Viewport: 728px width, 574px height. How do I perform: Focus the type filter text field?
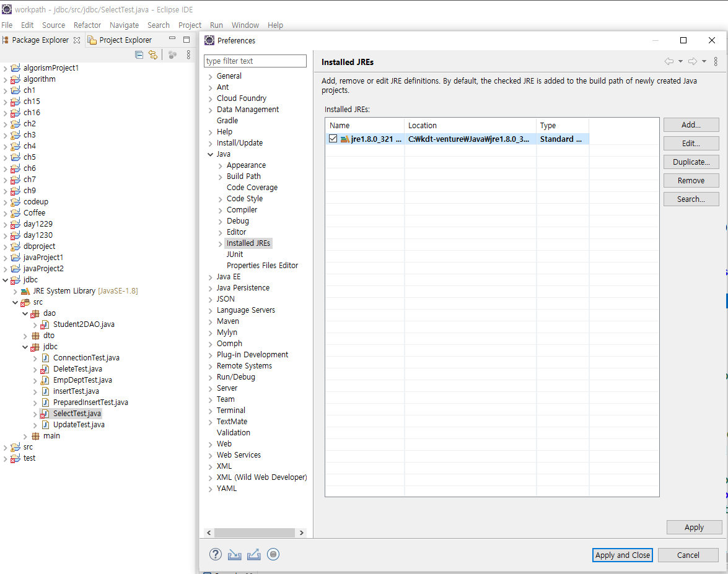tap(255, 61)
